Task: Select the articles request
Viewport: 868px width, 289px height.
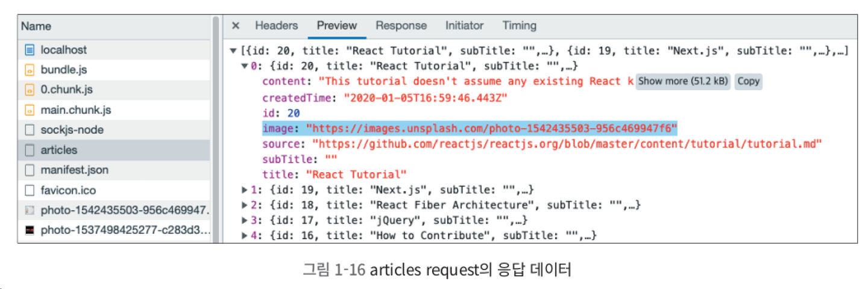Action: click(x=114, y=150)
